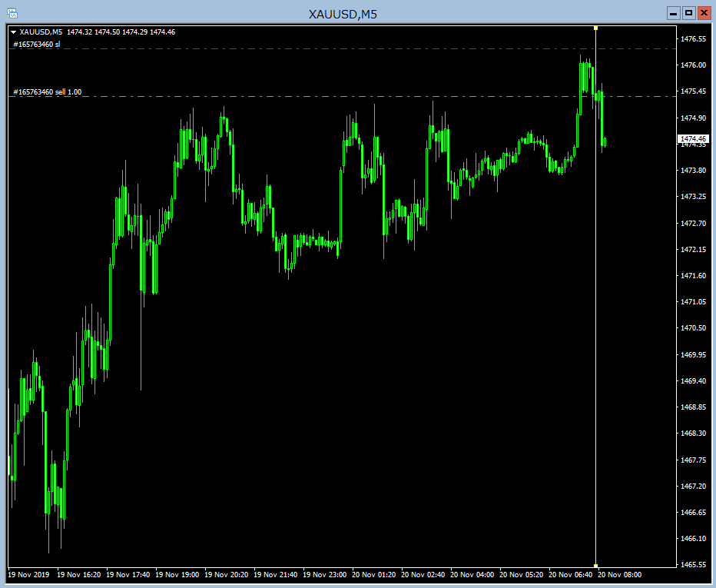Click the 1467.20 price scale label
716x588 pixels.
[693, 486]
